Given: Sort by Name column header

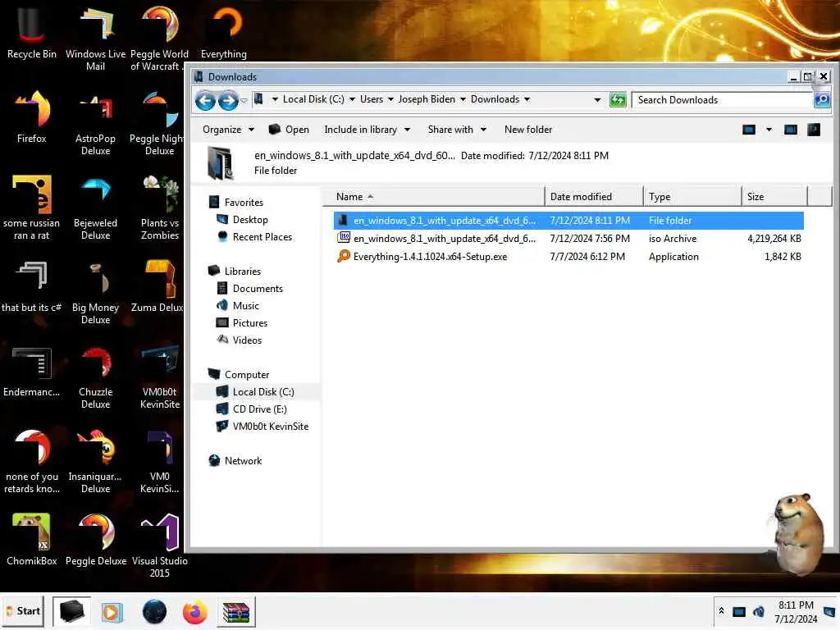Looking at the screenshot, I should click(x=434, y=197).
